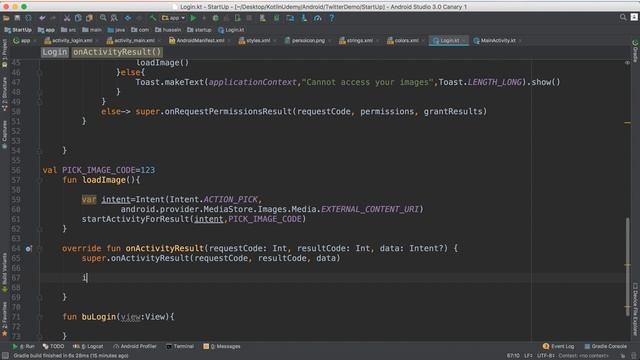Collapse the loadImage function on line 57
The width and height of the screenshot is (640, 360).
(x=40, y=180)
